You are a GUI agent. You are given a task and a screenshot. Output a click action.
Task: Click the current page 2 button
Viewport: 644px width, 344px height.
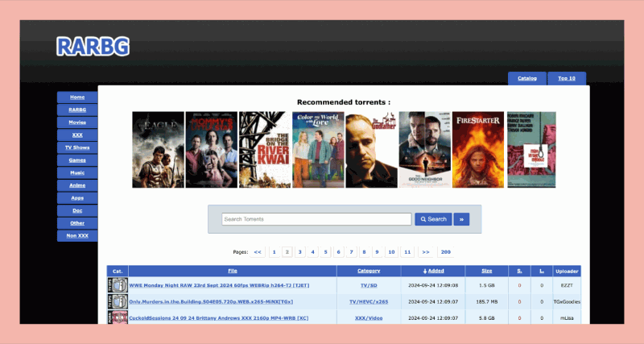(287, 252)
